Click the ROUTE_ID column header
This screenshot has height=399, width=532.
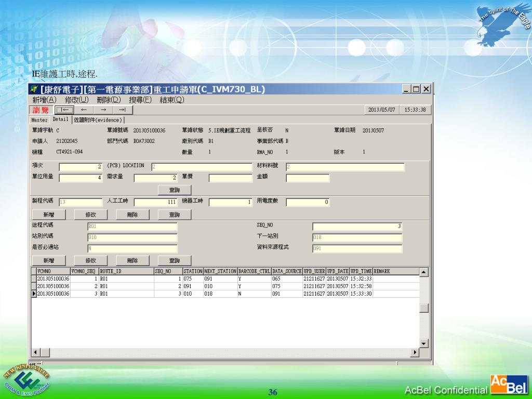[x=126, y=271]
